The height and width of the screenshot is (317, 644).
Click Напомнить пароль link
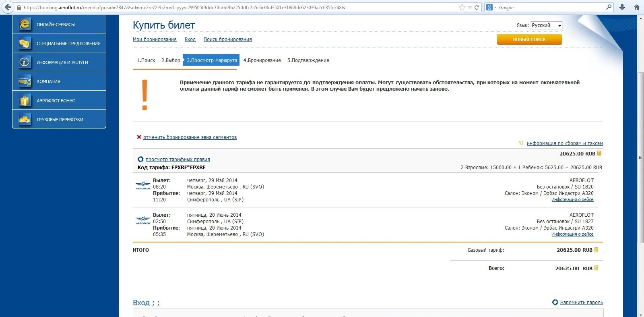coord(581,302)
